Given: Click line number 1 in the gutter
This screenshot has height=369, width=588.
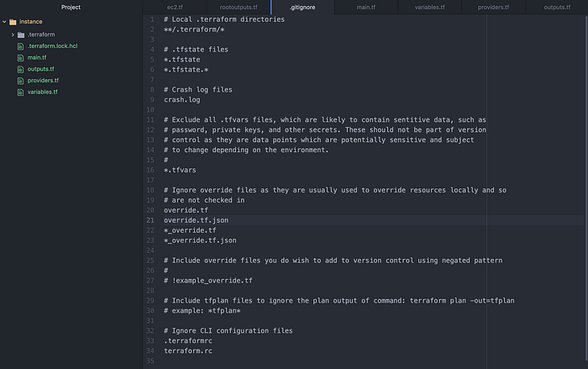Looking at the screenshot, I should (152, 19).
